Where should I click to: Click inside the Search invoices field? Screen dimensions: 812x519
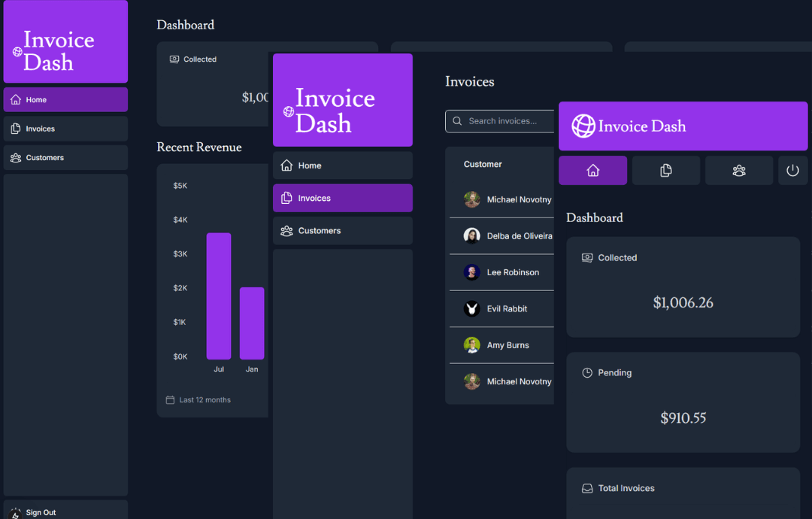pyautogui.click(x=504, y=121)
